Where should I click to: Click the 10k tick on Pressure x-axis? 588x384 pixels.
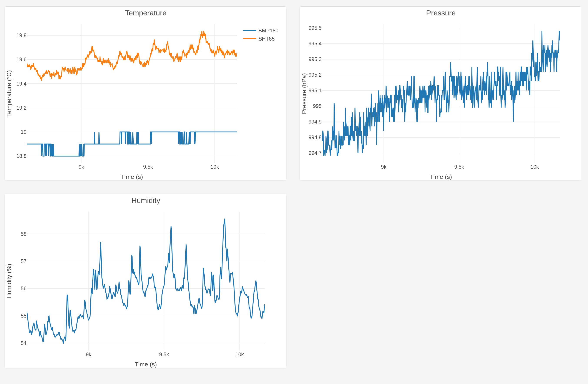(x=534, y=167)
